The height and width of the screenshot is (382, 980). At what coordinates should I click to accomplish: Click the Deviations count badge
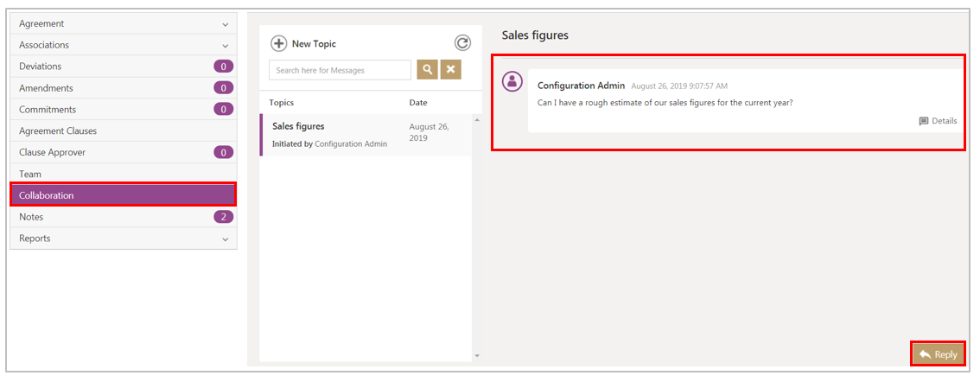(223, 67)
